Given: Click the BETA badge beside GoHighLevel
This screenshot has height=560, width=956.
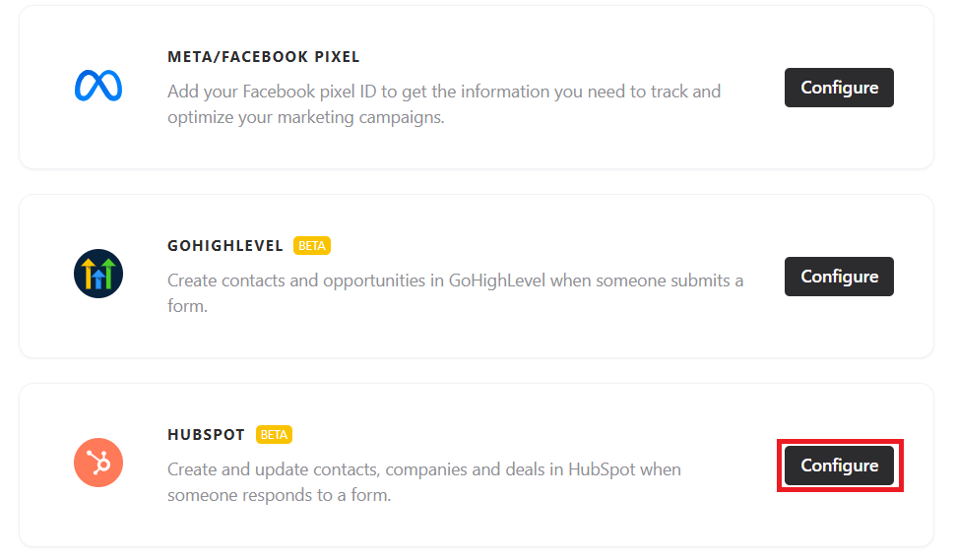Looking at the screenshot, I should click(x=312, y=245).
